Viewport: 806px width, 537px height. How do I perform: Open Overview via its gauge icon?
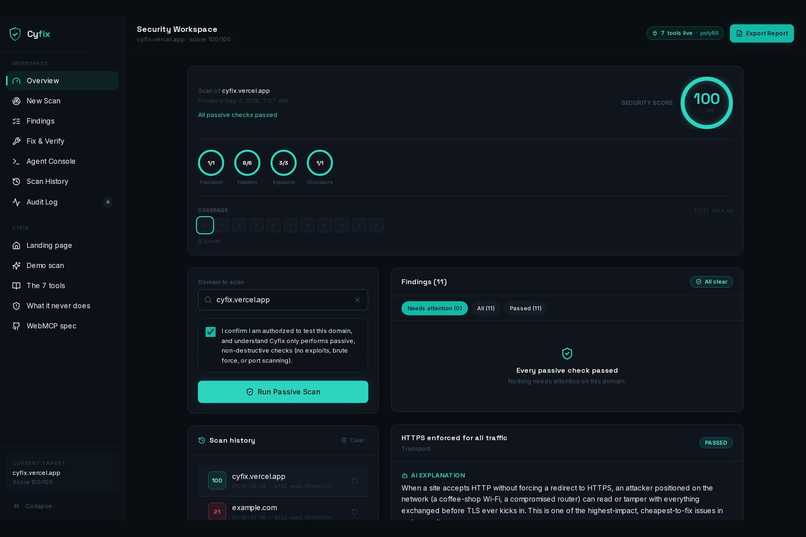[16, 81]
